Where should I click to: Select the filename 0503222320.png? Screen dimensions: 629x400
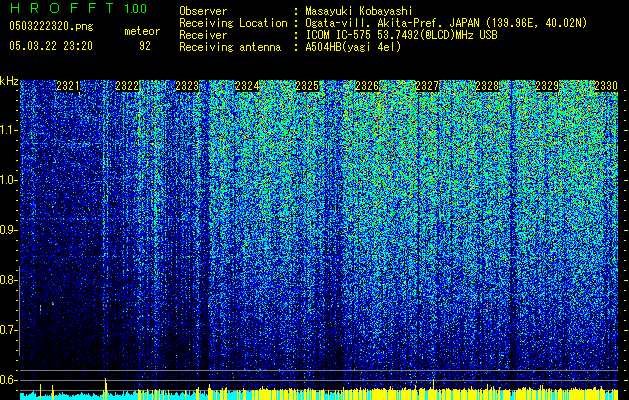coord(51,27)
